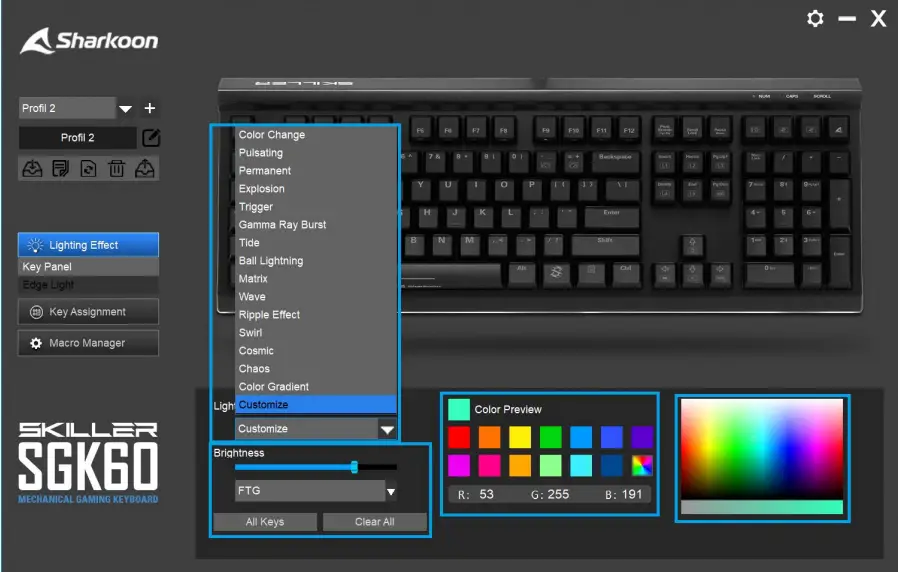This screenshot has width=898, height=572.
Task: Click the B value 191 field
Action: (x=632, y=494)
